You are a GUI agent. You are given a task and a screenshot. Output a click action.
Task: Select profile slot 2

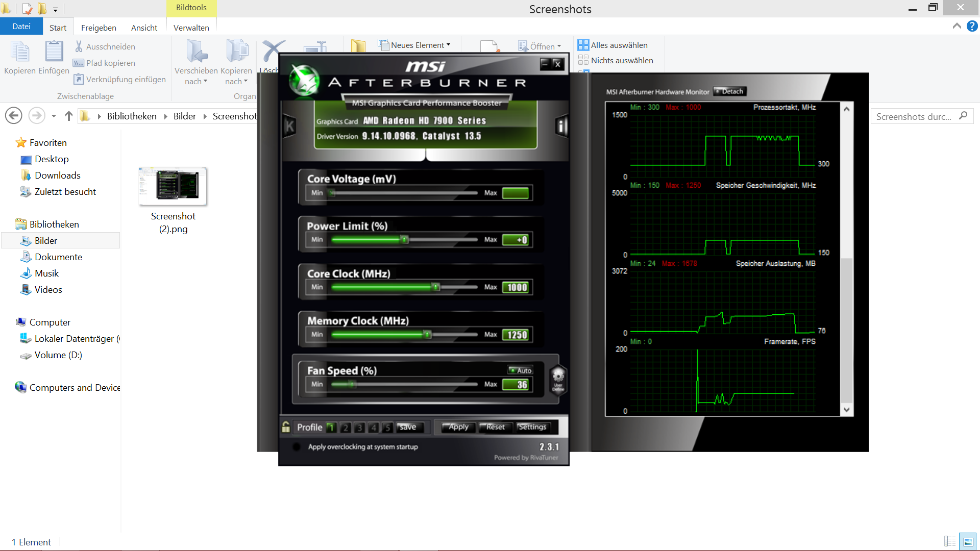coord(345,428)
